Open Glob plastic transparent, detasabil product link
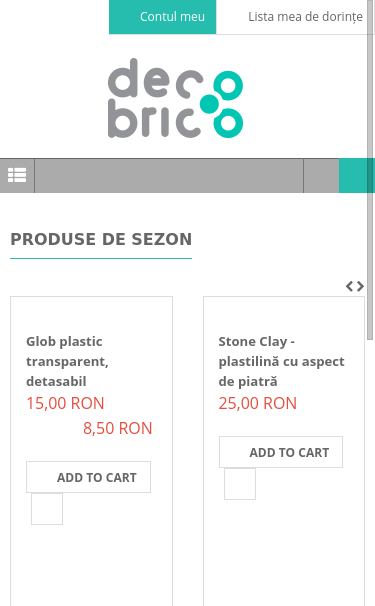 [67, 361]
